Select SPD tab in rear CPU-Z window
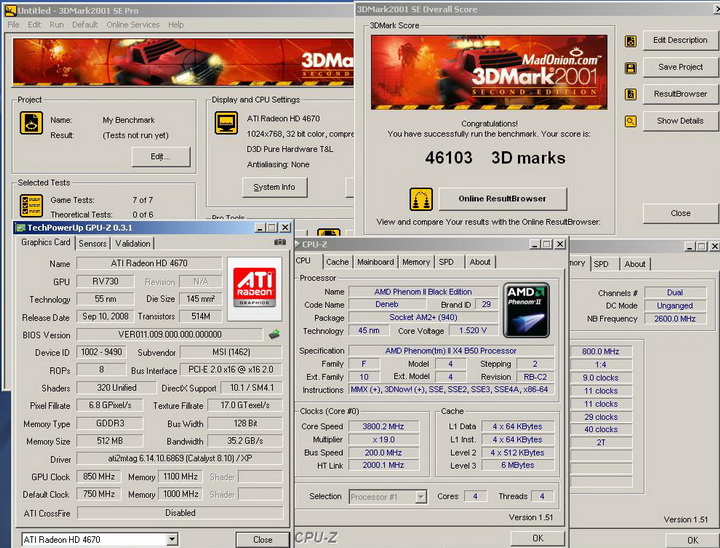The image size is (720, 548). [601, 264]
